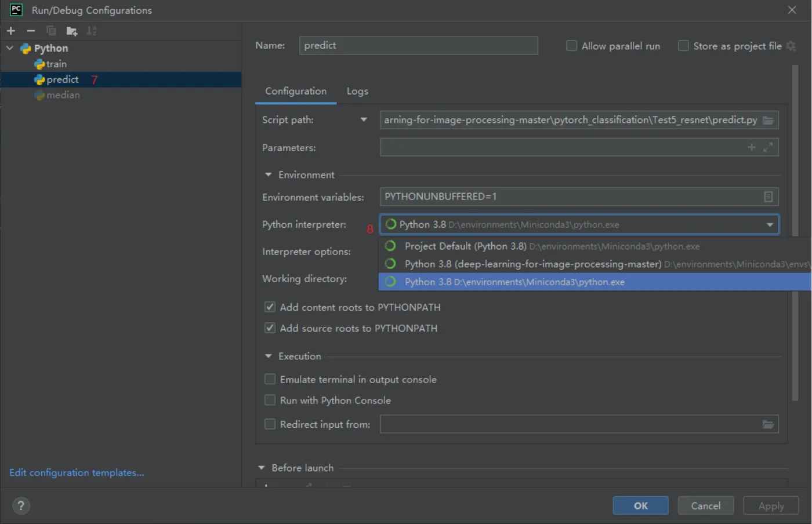Image resolution: width=812 pixels, height=524 pixels.
Task: Collapse the Before launch section
Action: pyautogui.click(x=261, y=468)
